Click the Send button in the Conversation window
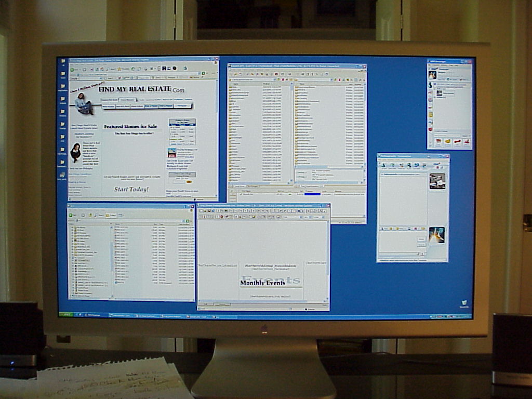This screenshot has width=532, height=399. tap(421, 239)
